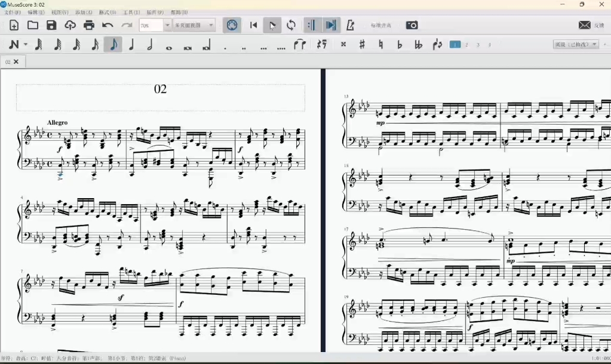611x364 pixels.
Task: Upload score to cloud
Action: 70,25
